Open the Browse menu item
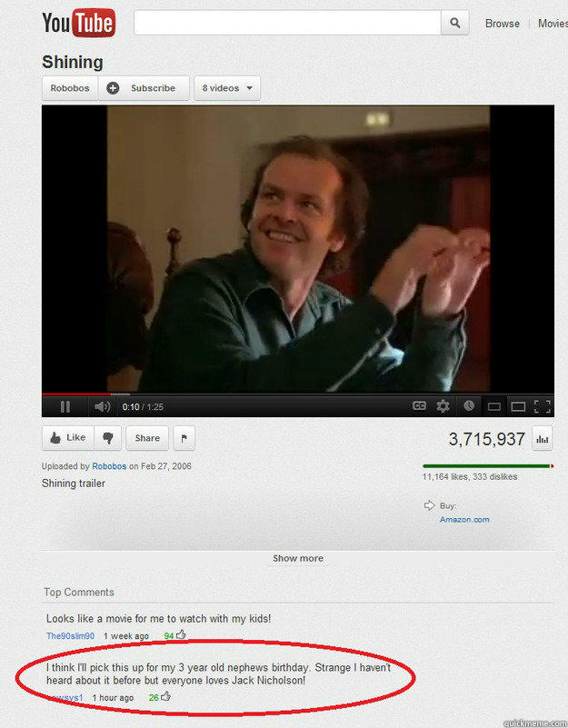 coord(502,24)
